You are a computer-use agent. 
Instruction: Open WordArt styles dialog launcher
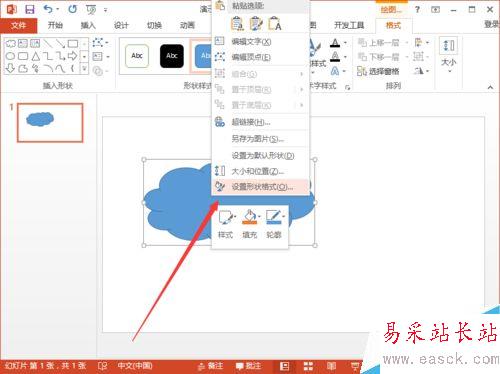pos(348,87)
